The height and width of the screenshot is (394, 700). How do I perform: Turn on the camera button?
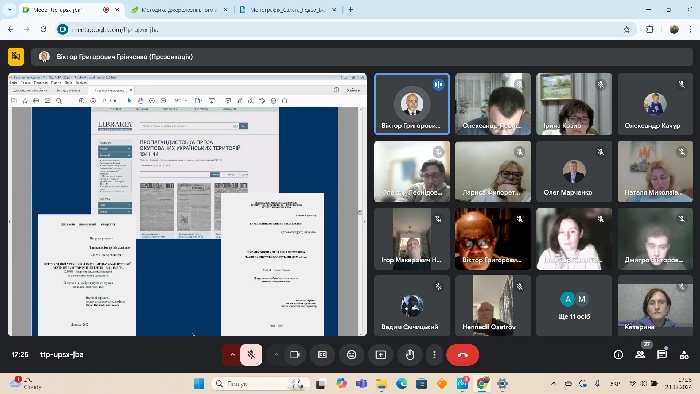295,355
